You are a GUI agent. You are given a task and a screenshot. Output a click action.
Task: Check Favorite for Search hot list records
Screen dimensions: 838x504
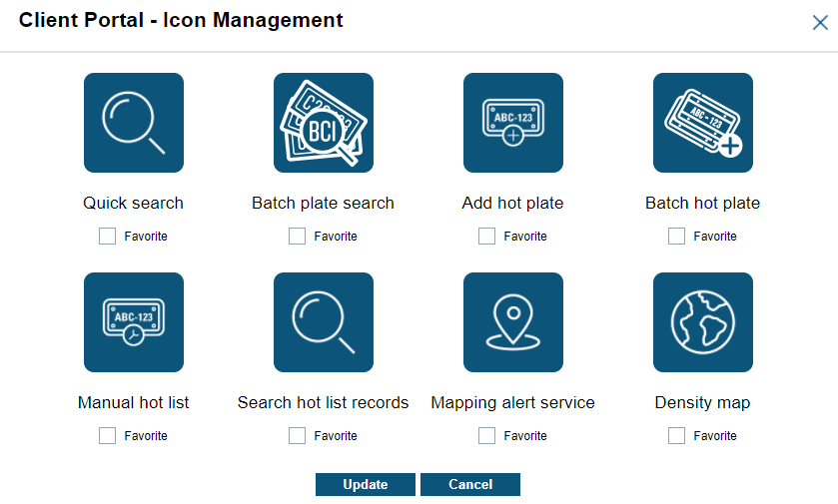pos(297,436)
